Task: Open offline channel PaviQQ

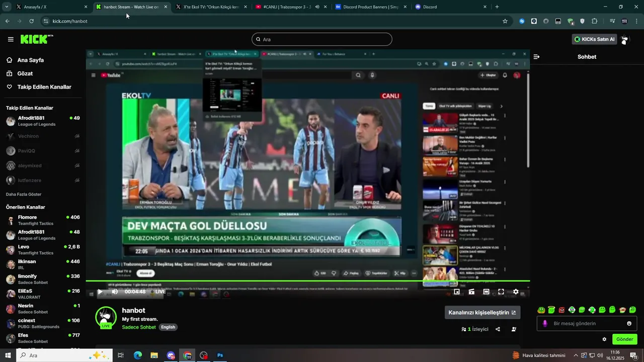Action: (x=43, y=151)
